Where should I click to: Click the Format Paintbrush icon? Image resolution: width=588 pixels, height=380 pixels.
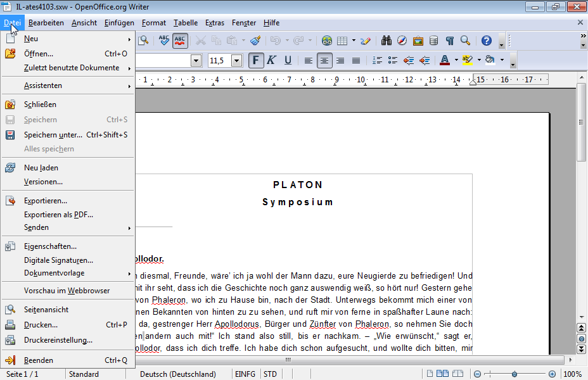[x=255, y=41]
